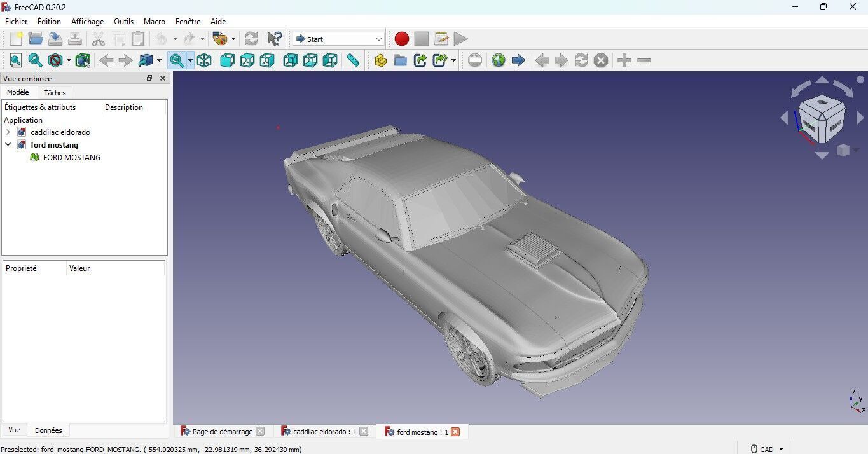This screenshot has width=868, height=454.
Task: Switch to the Tâches tab
Action: pos(55,93)
